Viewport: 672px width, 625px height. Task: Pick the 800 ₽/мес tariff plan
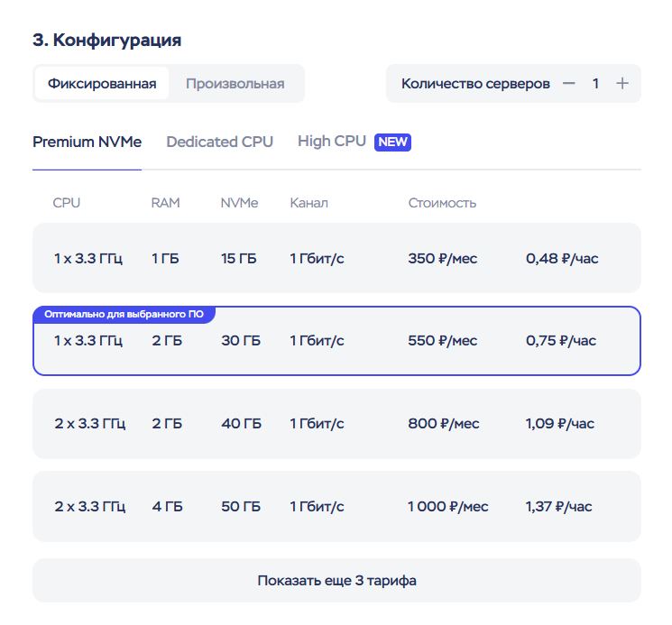click(336, 424)
